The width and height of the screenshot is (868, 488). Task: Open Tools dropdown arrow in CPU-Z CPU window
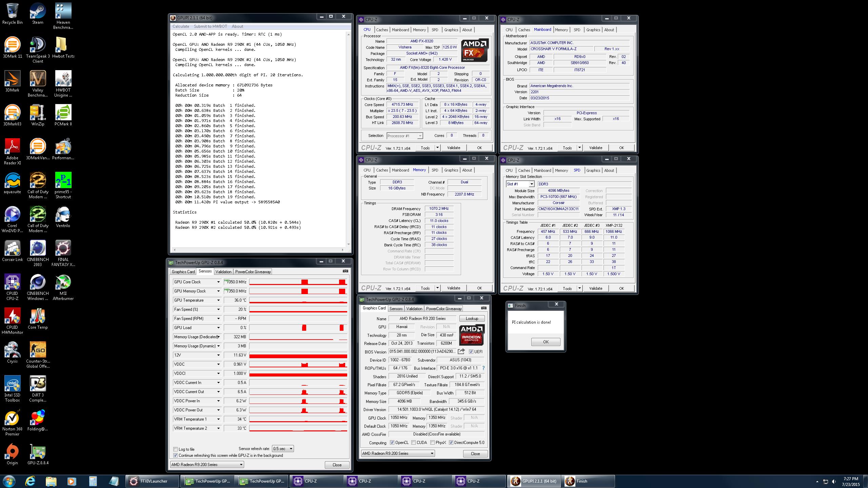[437, 148]
